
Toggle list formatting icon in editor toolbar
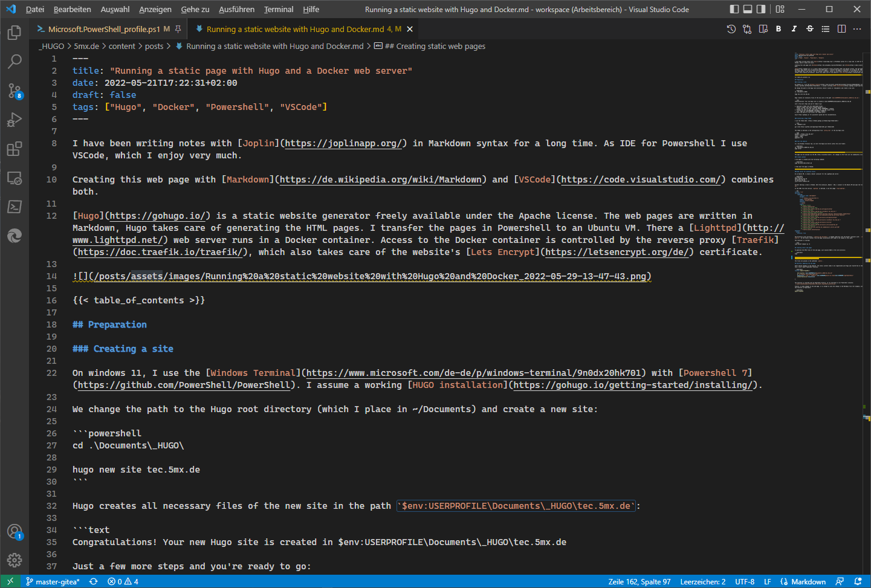pos(826,29)
